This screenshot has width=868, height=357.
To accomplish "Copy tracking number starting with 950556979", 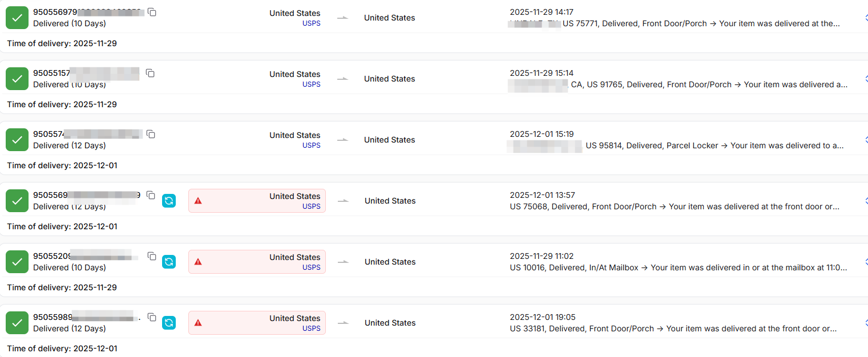I will tap(152, 13).
